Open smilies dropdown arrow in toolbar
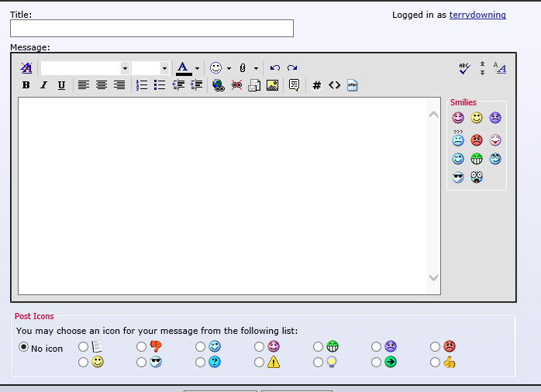This screenshot has width=541, height=392. (x=229, y=68)
